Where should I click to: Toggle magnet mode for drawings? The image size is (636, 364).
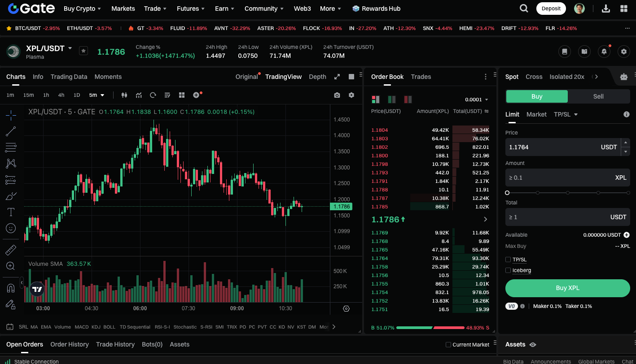click(x=11, y=287)
